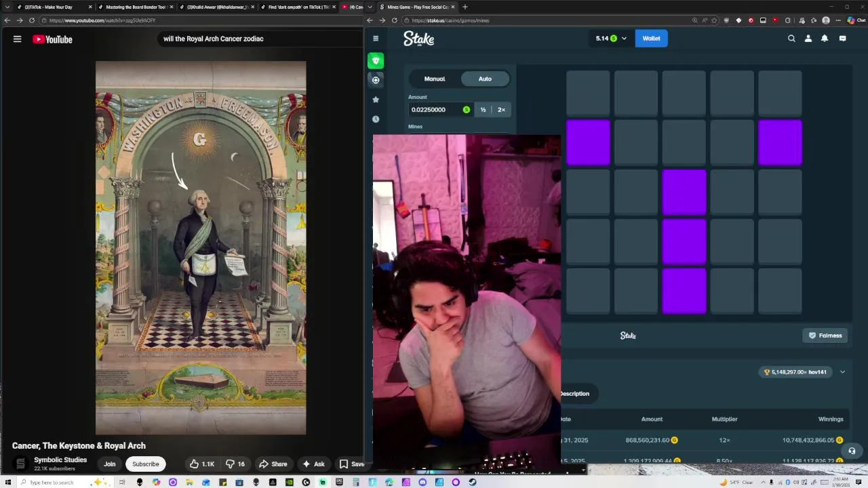Expand the 5,148,297.00× hov141 dropdown
Screen dimensions: 868x488
coord(842,372)
